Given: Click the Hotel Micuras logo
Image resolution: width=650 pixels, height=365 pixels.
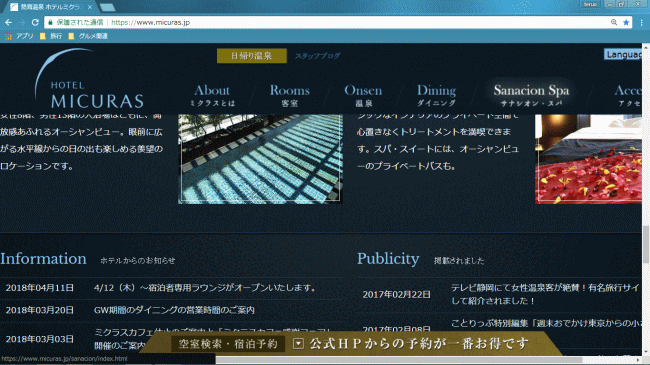Looking at the screenshot, I should click(x=89, y=79).
